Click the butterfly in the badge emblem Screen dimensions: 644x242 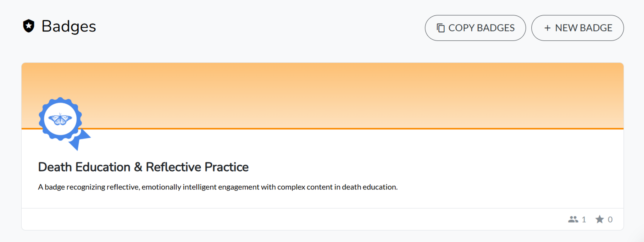[x=60, y=119]
